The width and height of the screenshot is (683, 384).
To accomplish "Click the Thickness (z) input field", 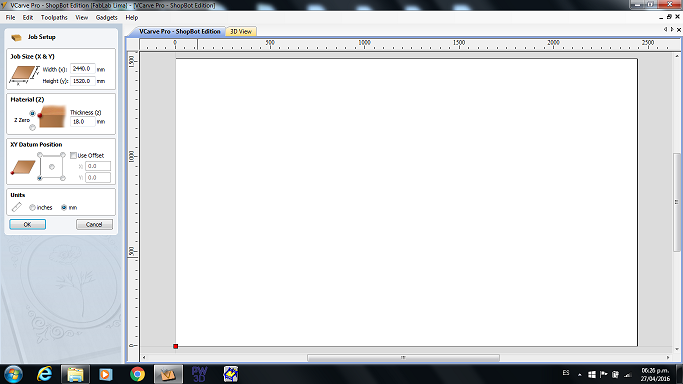I will [x=82, y=121].
